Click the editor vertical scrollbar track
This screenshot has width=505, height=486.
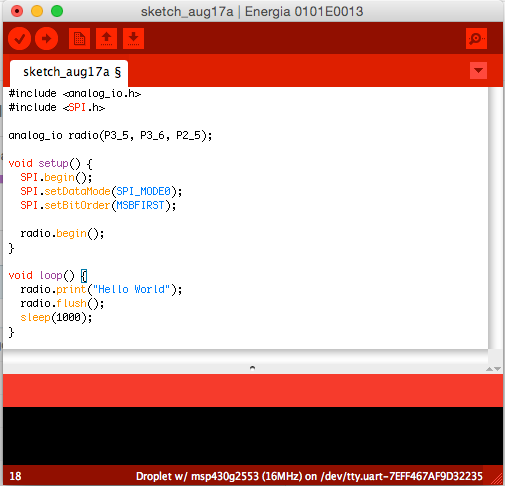pyautogui.click(x=496, y=218)
